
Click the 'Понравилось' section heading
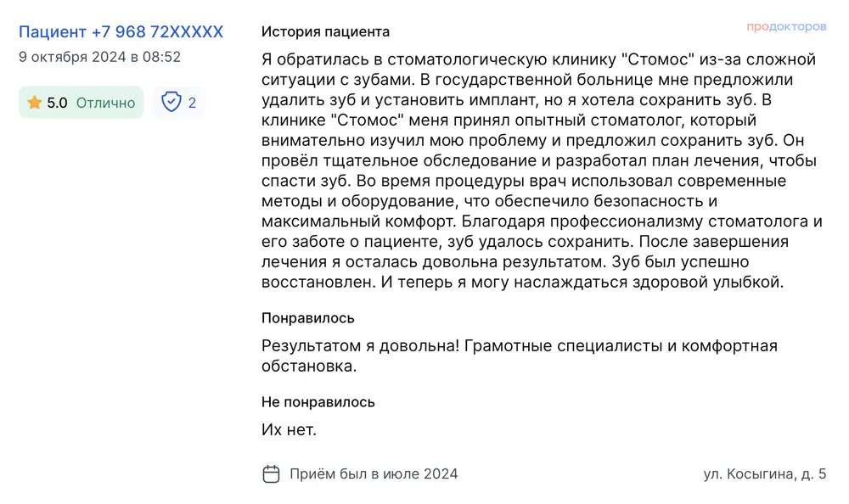307,318
